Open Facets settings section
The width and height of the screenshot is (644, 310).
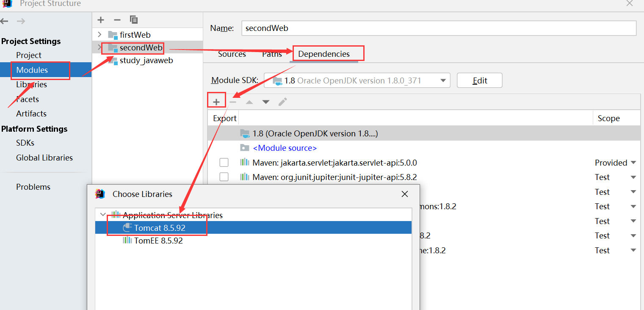(28, 99)
